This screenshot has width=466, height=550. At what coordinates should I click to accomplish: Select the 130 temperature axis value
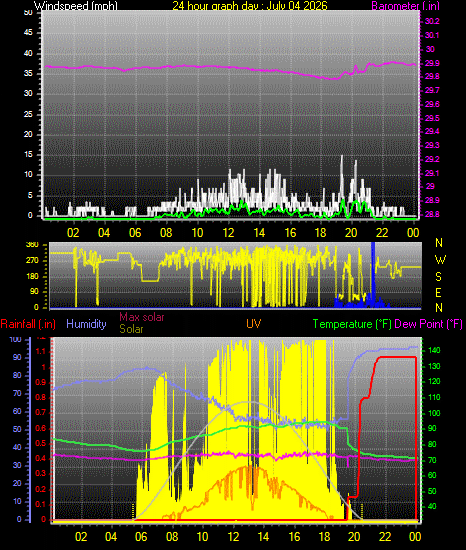pos(434,366)
